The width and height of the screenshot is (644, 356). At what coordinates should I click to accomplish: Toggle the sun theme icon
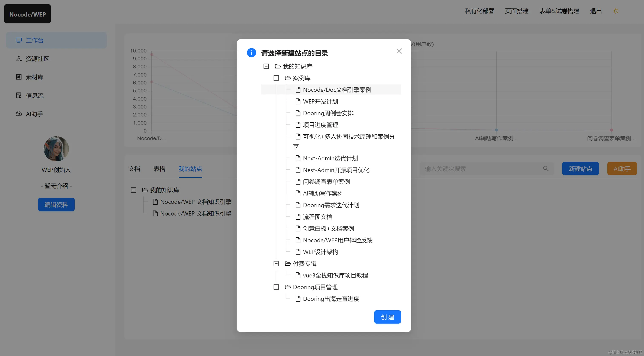tap(615, 11)
